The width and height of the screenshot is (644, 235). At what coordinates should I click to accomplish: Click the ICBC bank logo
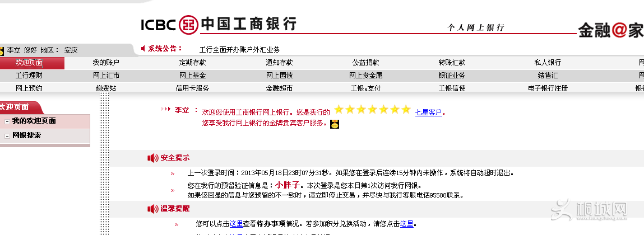click(218, 24)
